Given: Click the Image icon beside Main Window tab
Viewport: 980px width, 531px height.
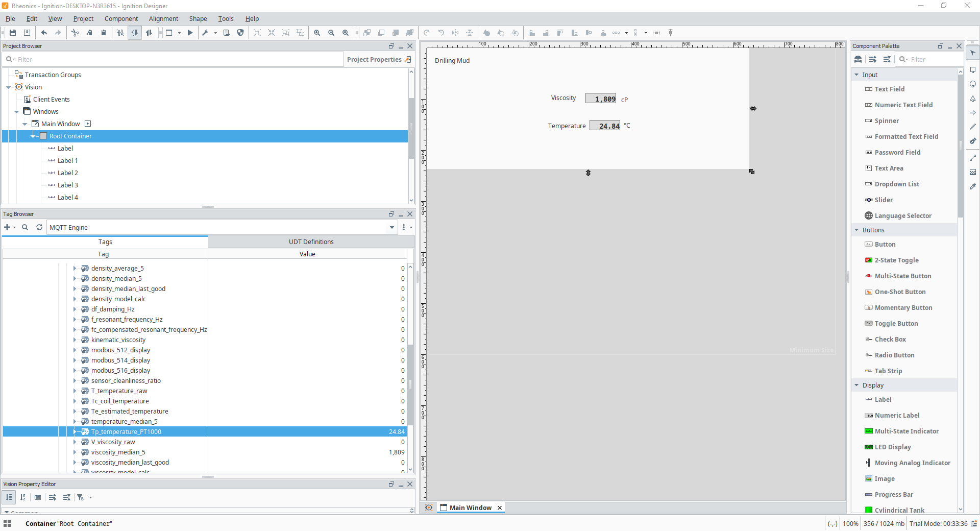Looking at the screenshot, I should pos(429,508).
